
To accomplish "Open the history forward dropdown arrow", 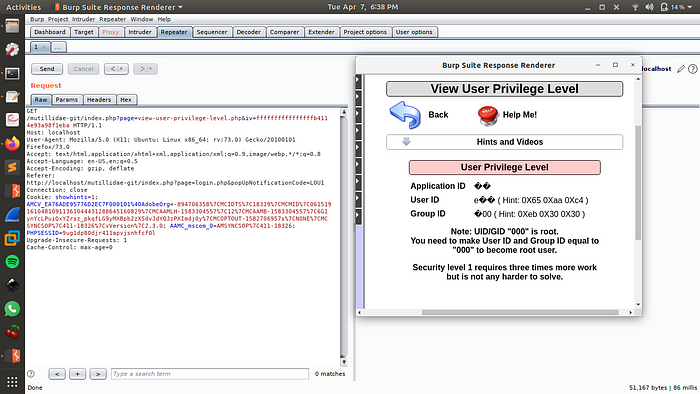I will tap(150, 69).
